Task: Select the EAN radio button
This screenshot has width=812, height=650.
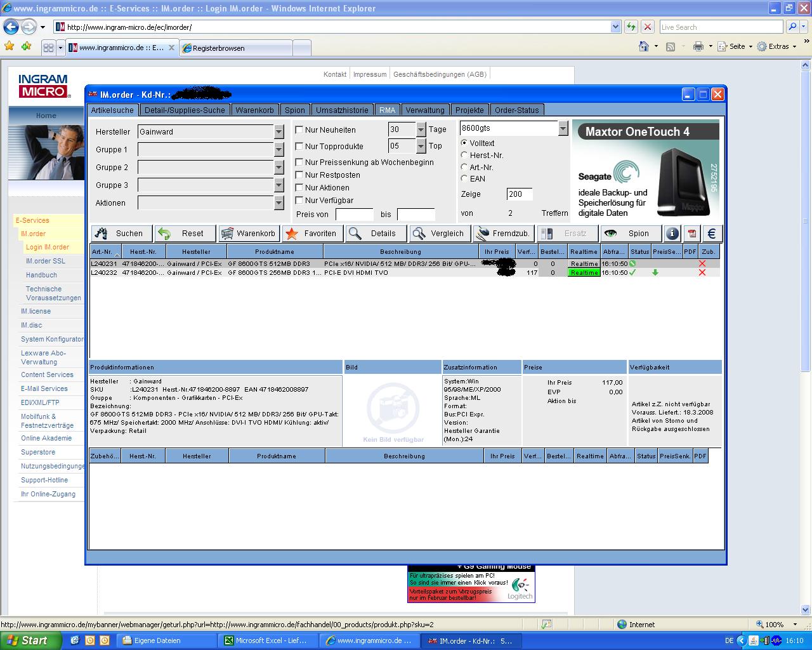Action: [x=464, y=178]
